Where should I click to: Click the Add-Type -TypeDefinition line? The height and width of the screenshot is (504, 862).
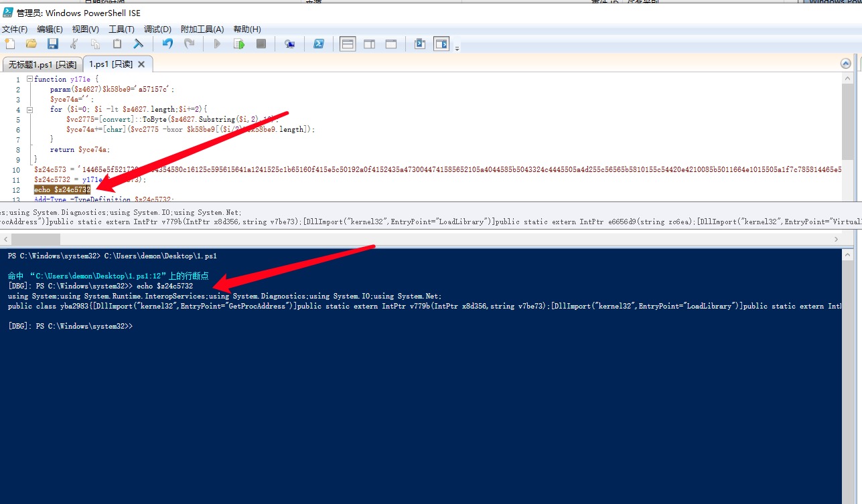(104, 199)
